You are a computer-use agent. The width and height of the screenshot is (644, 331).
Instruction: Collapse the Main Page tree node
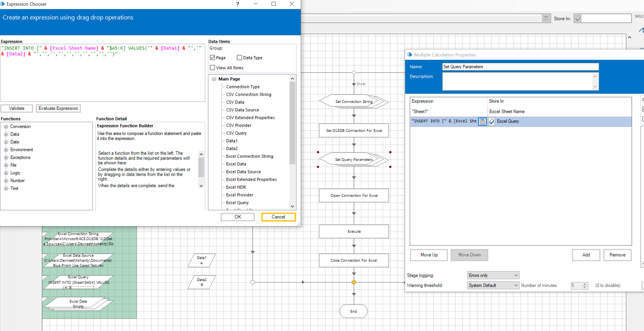tap(214, 79)
